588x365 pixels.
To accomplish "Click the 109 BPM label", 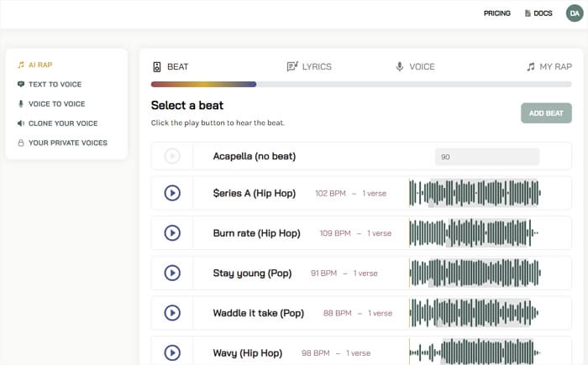I will tap(335, 233).
